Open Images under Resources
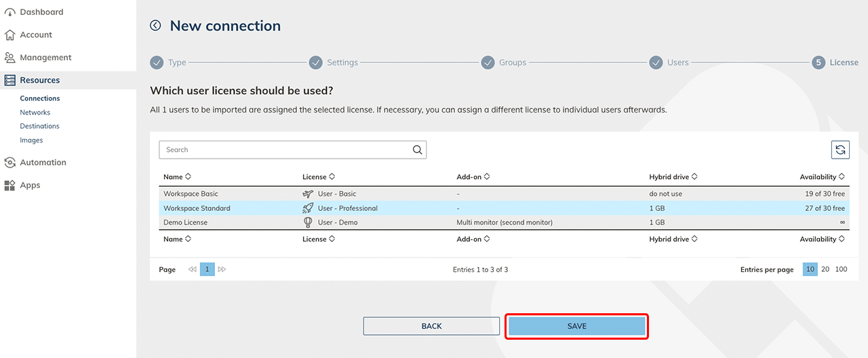 [x=31, y=140]
